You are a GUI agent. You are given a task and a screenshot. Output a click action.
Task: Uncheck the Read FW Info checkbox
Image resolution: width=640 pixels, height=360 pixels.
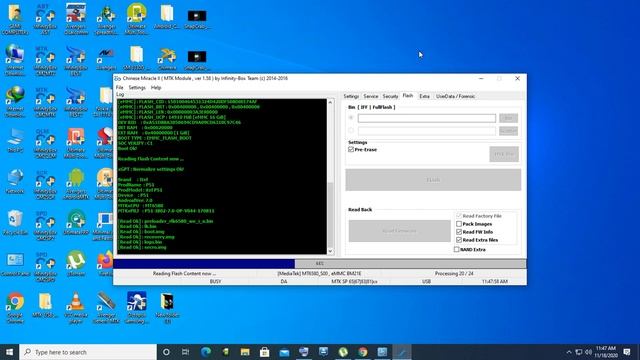(x=459, y=232)
